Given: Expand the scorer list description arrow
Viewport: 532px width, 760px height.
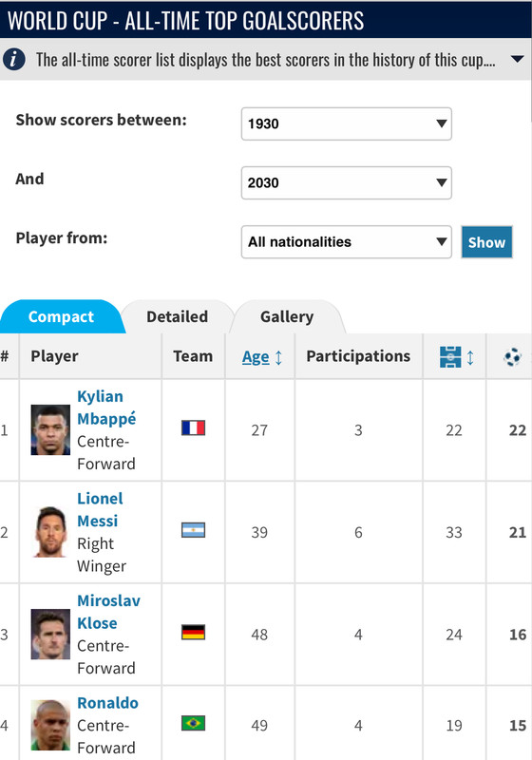Looking at the screenshot, I should click(517, 59).
